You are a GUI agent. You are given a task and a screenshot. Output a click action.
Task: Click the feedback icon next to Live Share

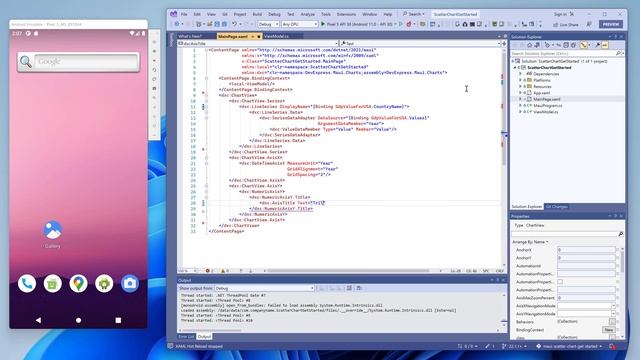tap(589, 24)
